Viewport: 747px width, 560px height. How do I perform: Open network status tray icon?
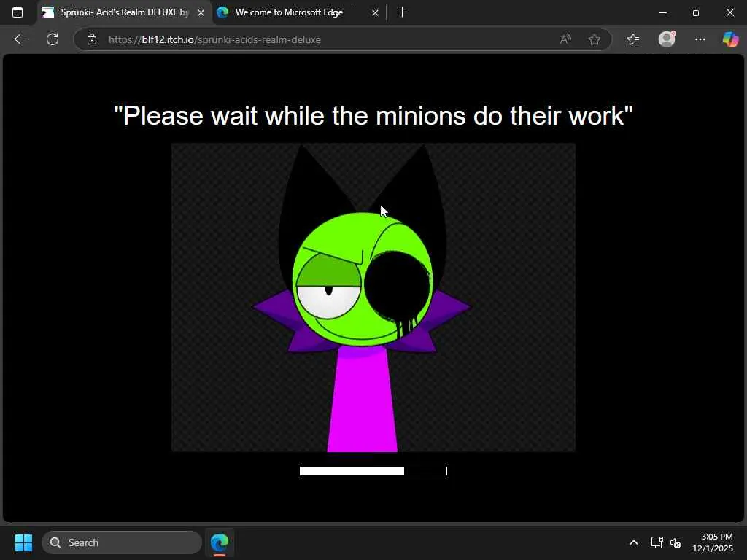click(657, 542)
